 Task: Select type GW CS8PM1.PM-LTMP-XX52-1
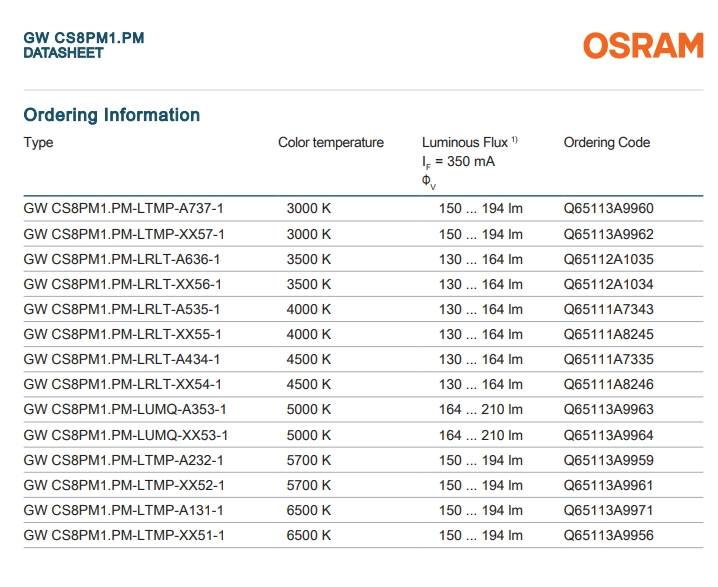[x=124, y=485]
